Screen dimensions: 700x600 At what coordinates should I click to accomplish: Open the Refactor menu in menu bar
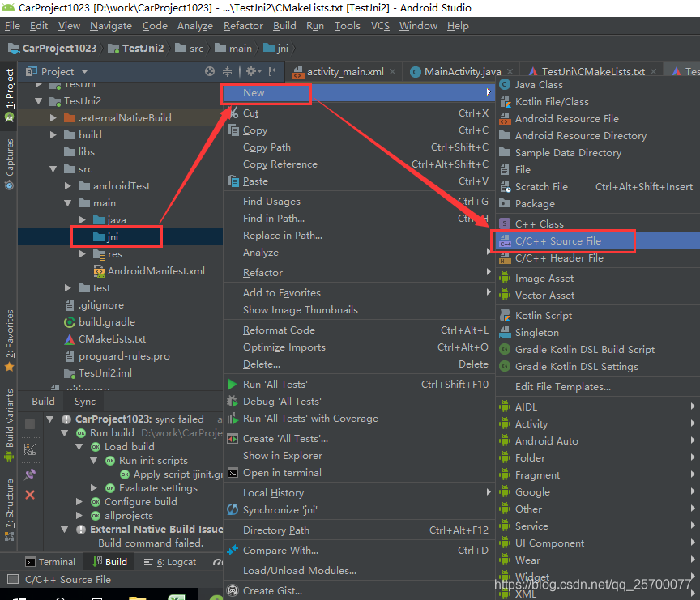[x=243, y=26]
